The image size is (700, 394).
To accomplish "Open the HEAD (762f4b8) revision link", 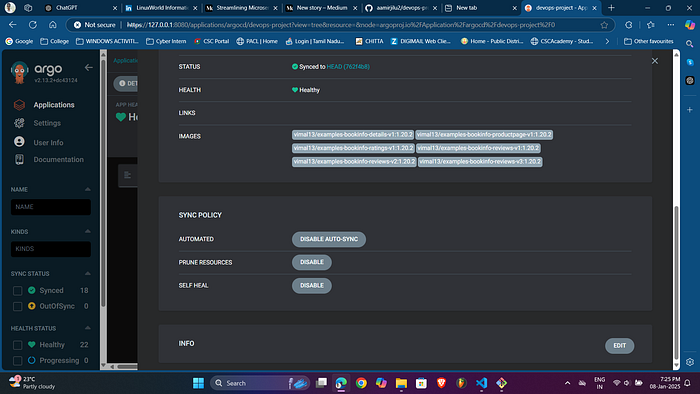I will coord(348,66).
